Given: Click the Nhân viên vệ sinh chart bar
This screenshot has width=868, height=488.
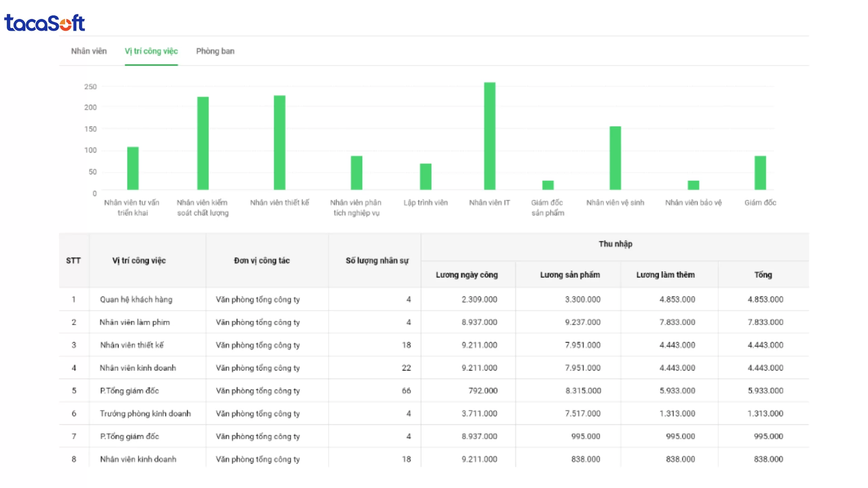Looking at the screenshot, I should click(615, 158).
